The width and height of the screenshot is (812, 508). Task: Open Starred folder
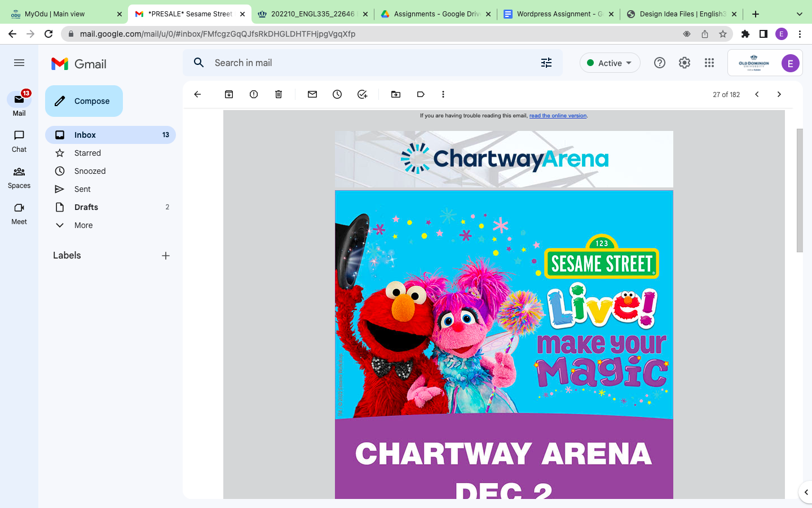(111, 153)
